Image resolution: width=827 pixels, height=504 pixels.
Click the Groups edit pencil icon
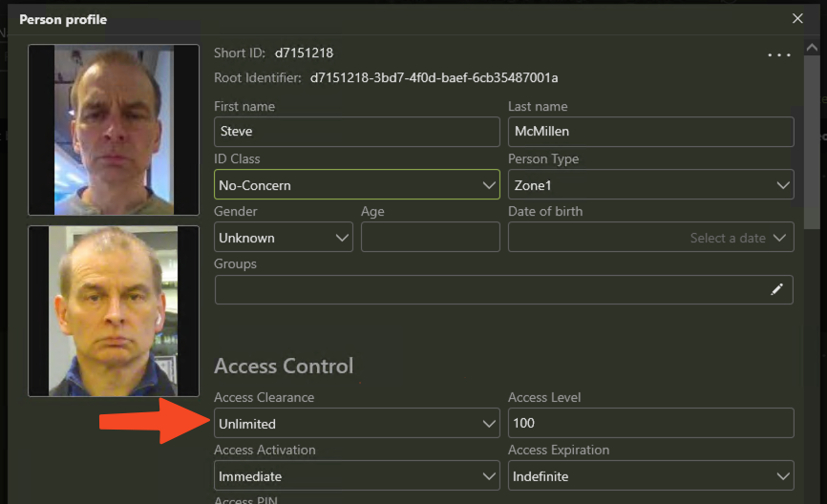(776, 289)
